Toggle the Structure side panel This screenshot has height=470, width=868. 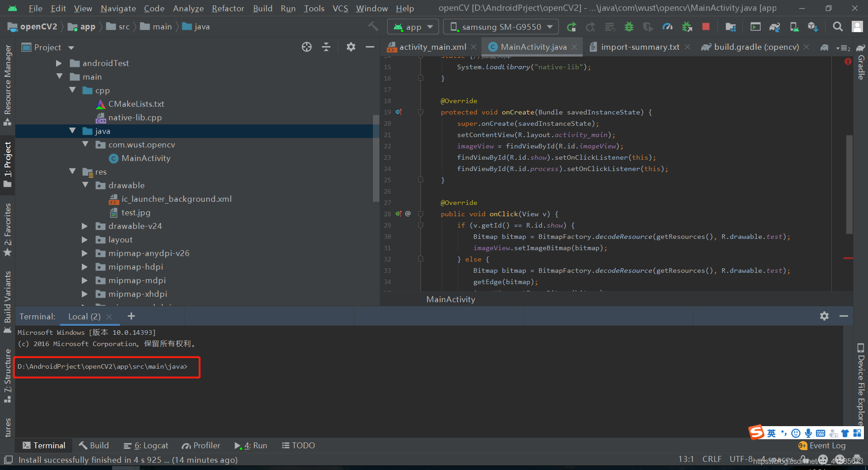(7, 376)
